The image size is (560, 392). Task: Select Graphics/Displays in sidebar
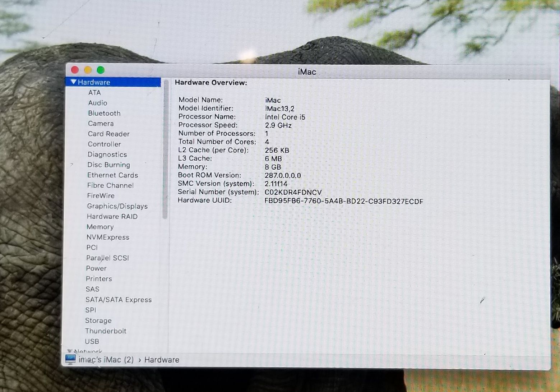point(117,206)
